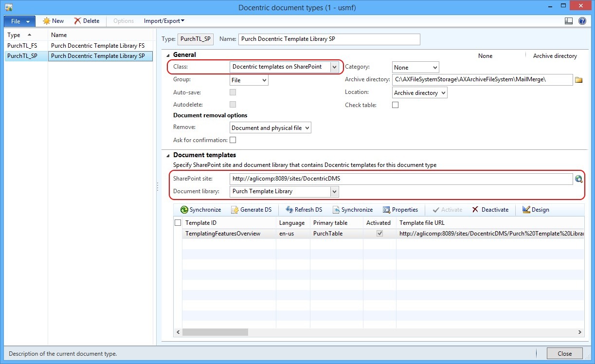This screenshot has height=364, width=595.
Task: Click the New toolbar button
Action: coord(54,21)
